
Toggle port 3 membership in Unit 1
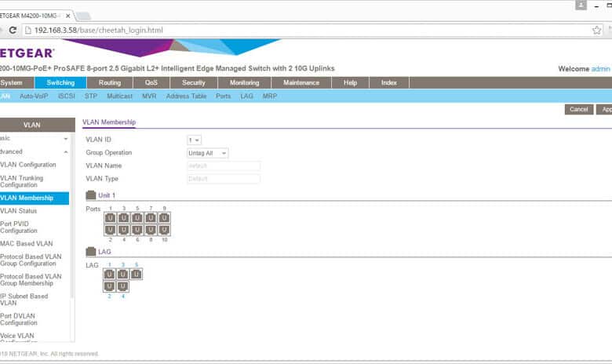click(124, 218)
